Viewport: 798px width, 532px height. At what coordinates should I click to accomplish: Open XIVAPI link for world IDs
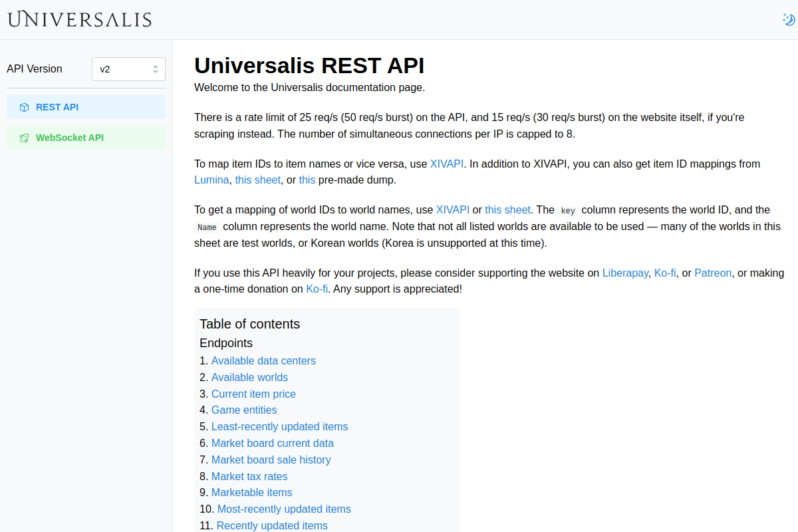453,209
